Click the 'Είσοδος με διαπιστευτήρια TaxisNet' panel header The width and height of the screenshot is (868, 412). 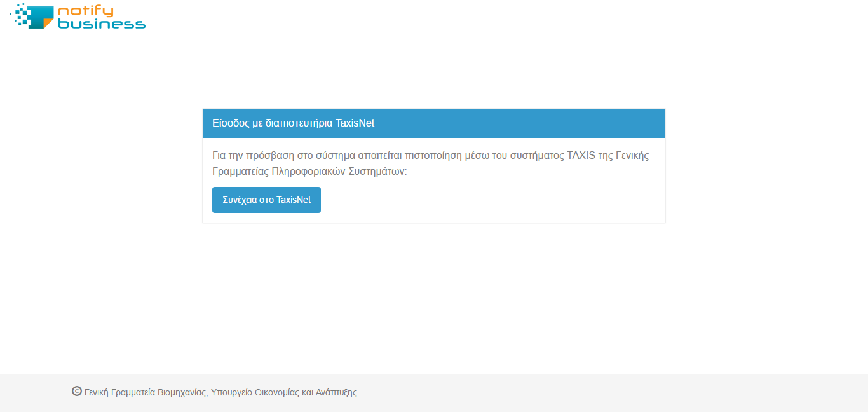click(x=434, y=123)
